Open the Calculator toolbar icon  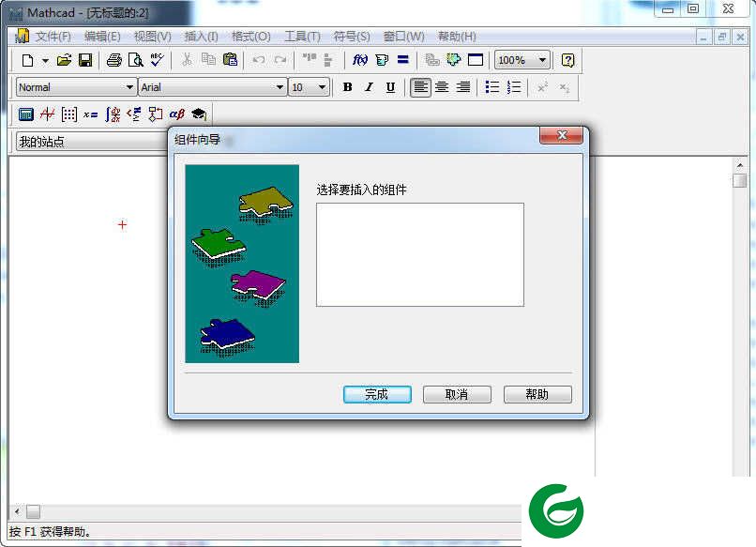(x=25, y=114)
